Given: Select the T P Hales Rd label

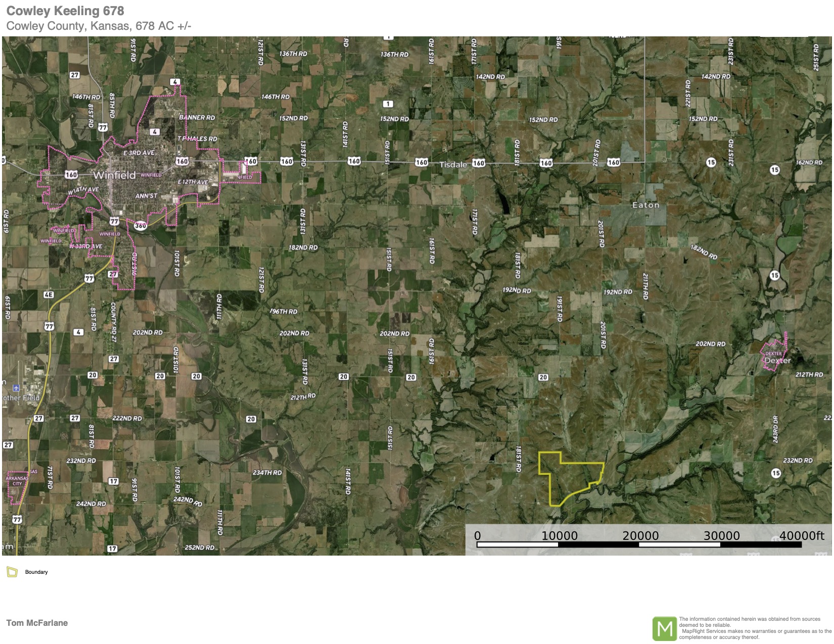Looking at the screenshot, I should (197, 139).
